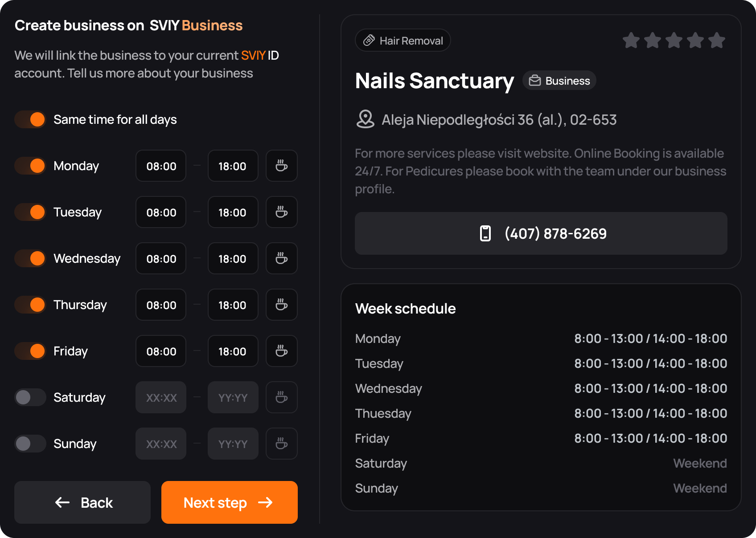Open the SVIY ID link
The width and height of the screenshot is (756, 538).
click(260, 55)
